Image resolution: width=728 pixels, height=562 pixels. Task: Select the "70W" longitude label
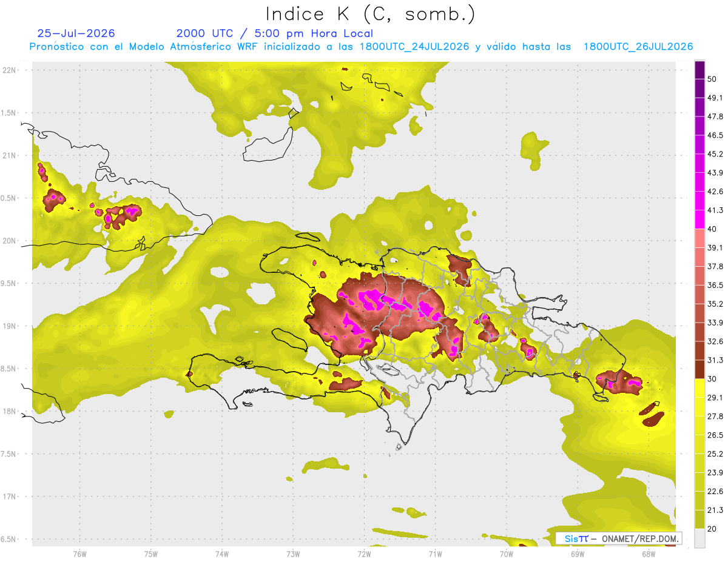(507, 554)
